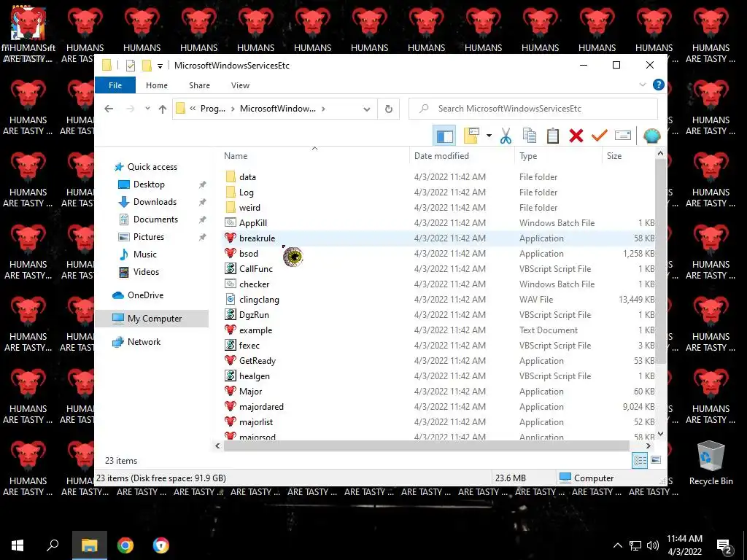The image size is (747, 560).
Task: Click the Copy icon in toolbar
Action: pos(530,136)
